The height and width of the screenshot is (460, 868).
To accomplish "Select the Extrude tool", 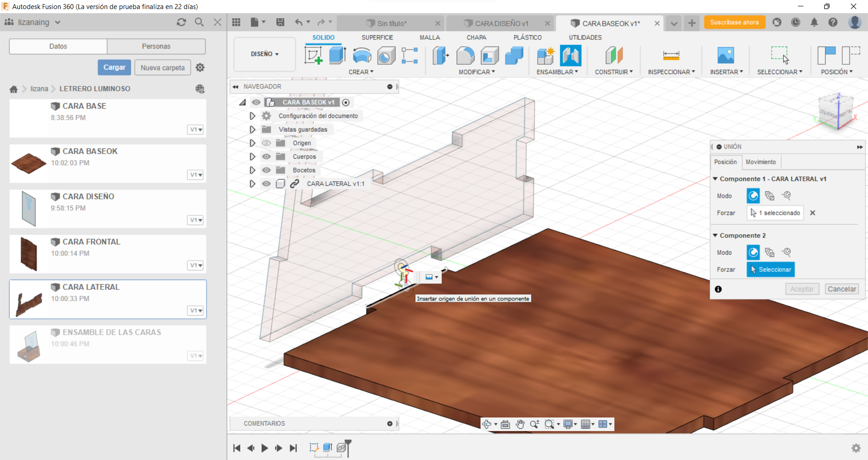I will (x=337, y=56).
